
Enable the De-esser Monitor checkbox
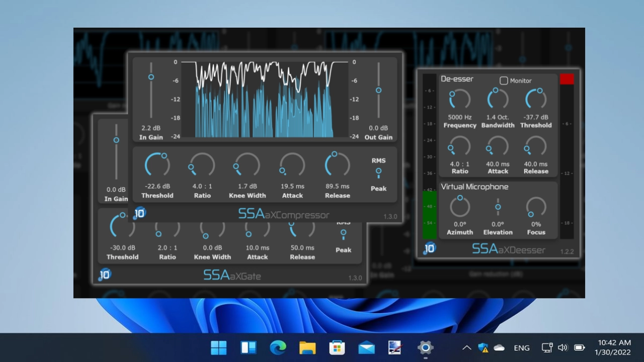(x=504, y=80)
